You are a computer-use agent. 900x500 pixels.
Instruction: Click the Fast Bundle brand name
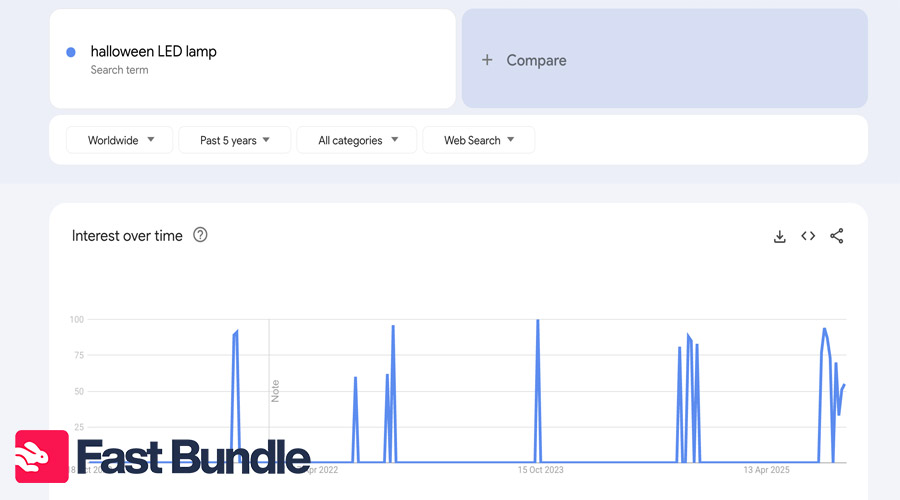[193, 457]
